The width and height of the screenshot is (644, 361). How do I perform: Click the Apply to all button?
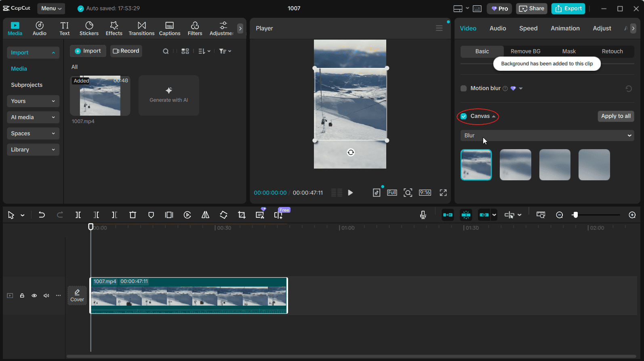[616, 116]
